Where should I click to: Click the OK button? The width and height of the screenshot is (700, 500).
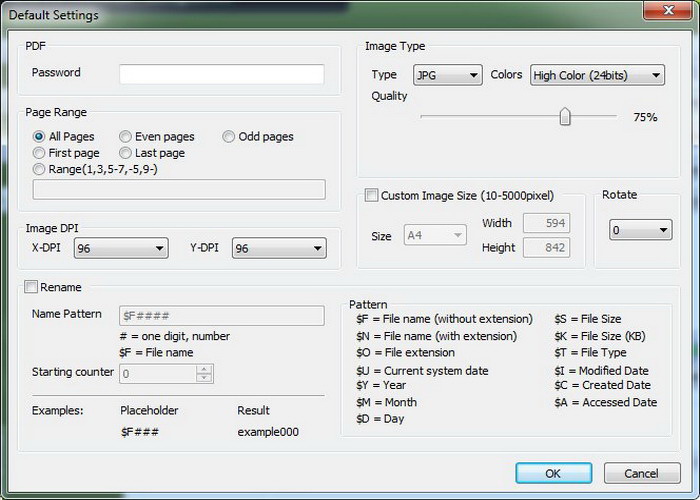(x=554, y=473)
